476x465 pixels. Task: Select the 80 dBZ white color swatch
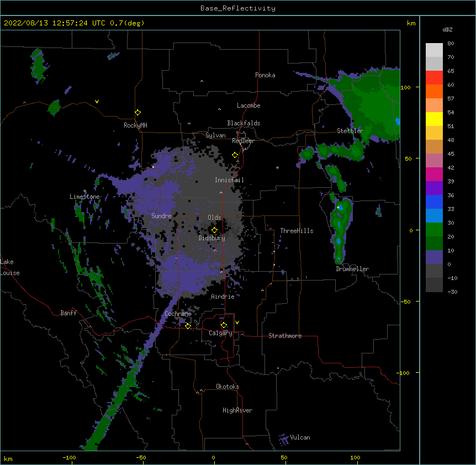pos(434,50)
